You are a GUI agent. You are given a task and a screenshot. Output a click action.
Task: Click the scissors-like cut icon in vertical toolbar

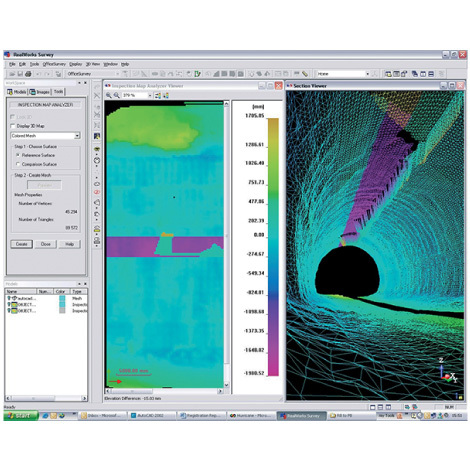tap(97, 96)
